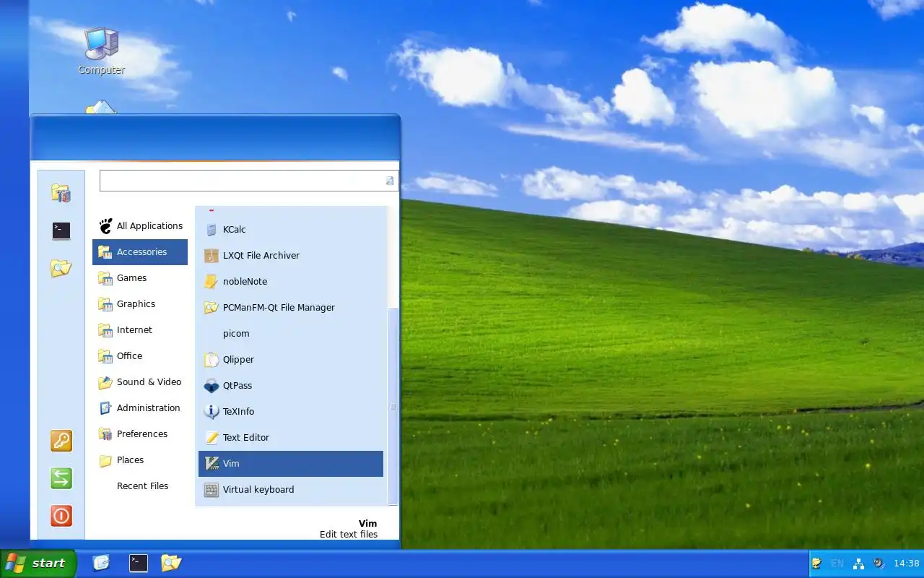Select the Computer desktop icon

coord(101,51)
